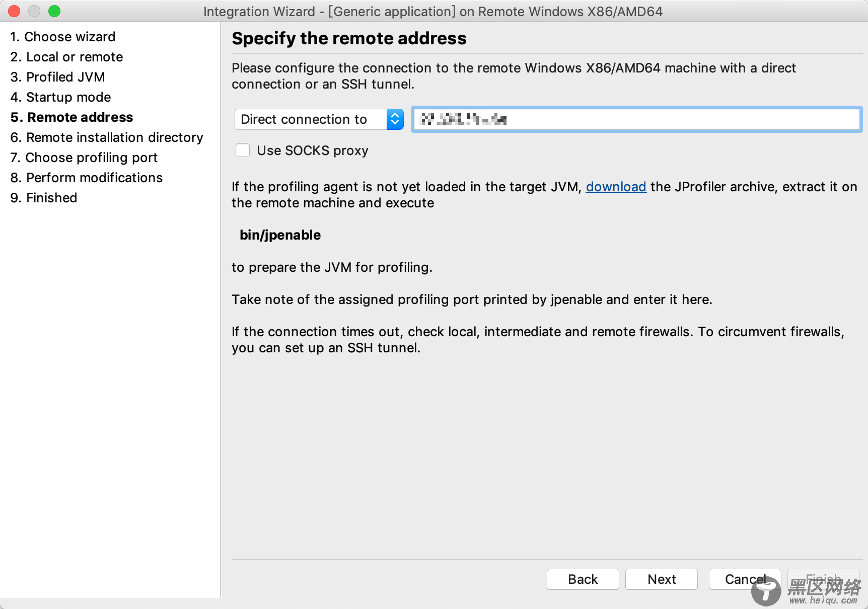Enable the Use SOCKS proxy checkbox
The height and width of the screenshot is (609, 868).
tap(243, 150)
